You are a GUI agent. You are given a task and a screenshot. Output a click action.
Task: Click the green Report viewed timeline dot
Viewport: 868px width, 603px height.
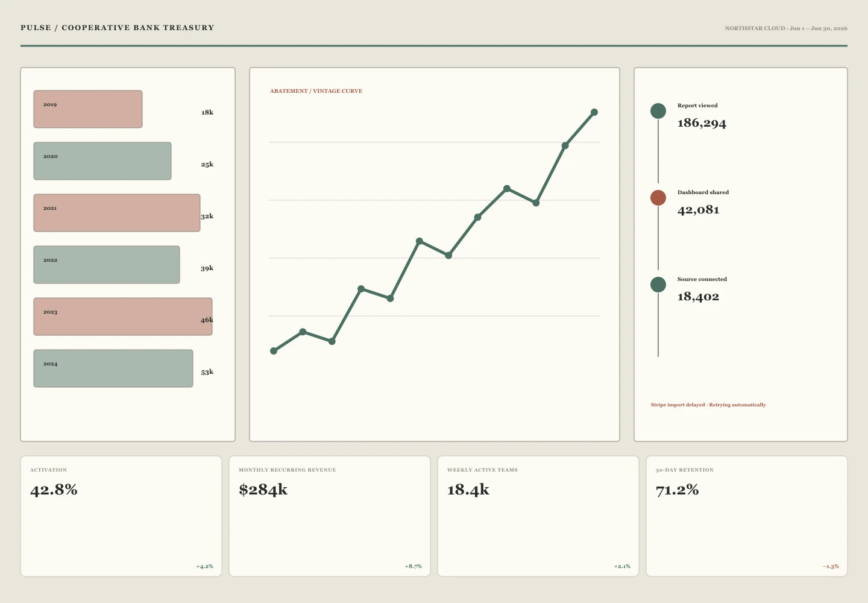[x=658, y=111]
